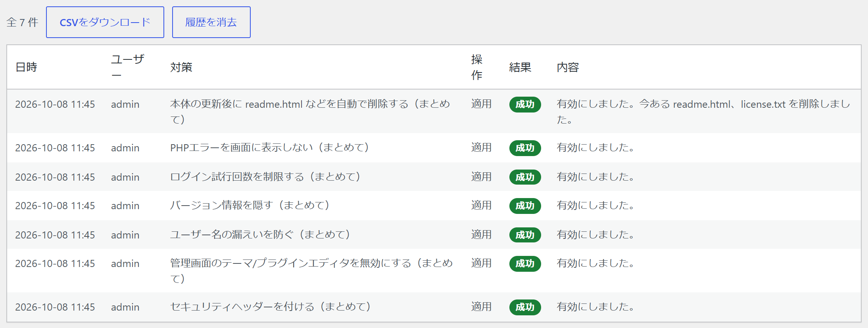Click the 対策 column header
The width and height of the screenshot is (868, 328).
[181, 67]
